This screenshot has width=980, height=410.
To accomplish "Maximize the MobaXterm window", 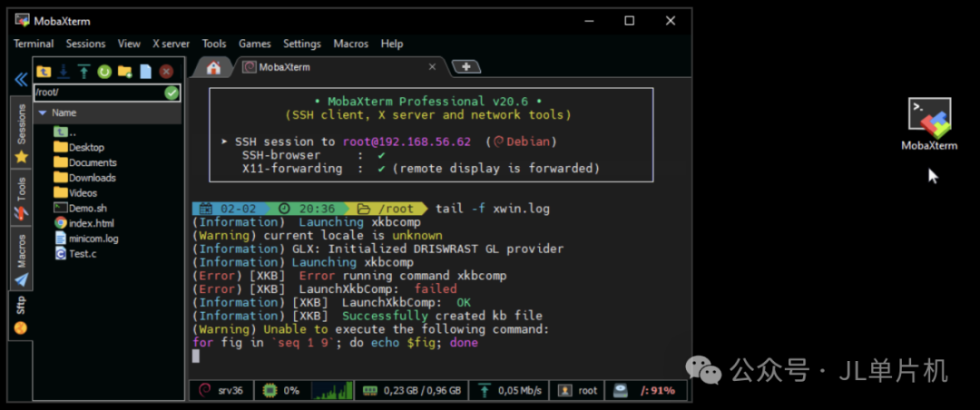I will tap(630, 21).
